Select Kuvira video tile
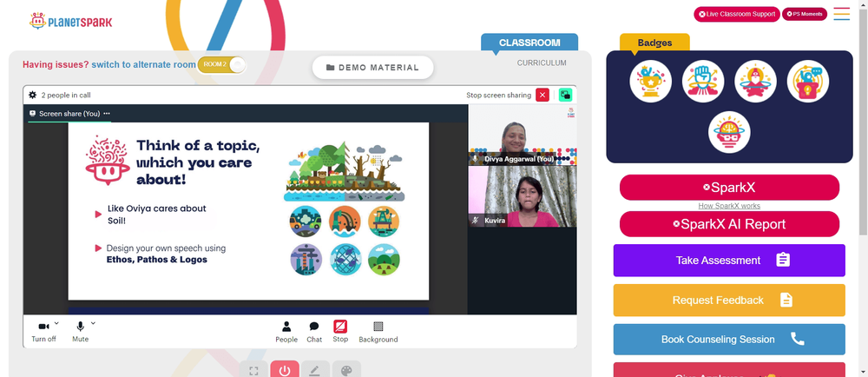 click(522, 196)
